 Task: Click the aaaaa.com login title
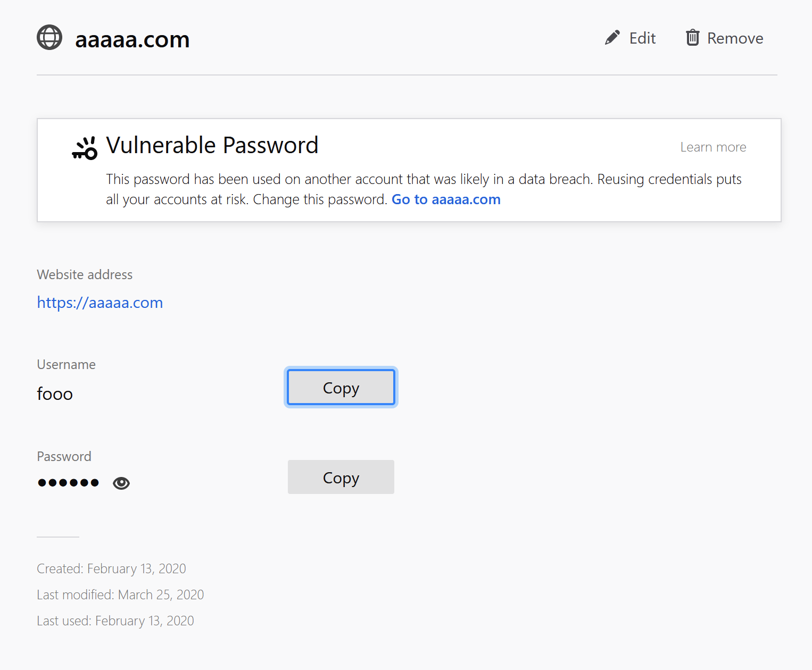click(x=132, y=39)
